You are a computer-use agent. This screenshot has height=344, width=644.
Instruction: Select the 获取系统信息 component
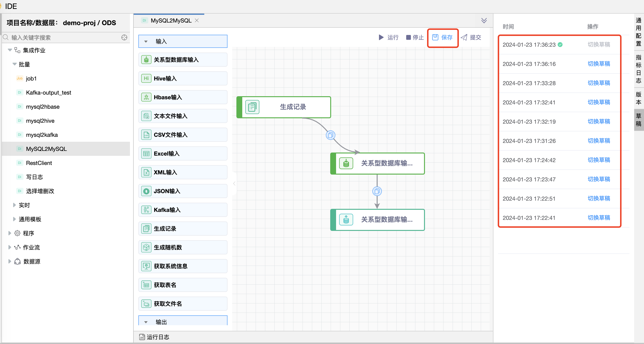tap(183, 266)
